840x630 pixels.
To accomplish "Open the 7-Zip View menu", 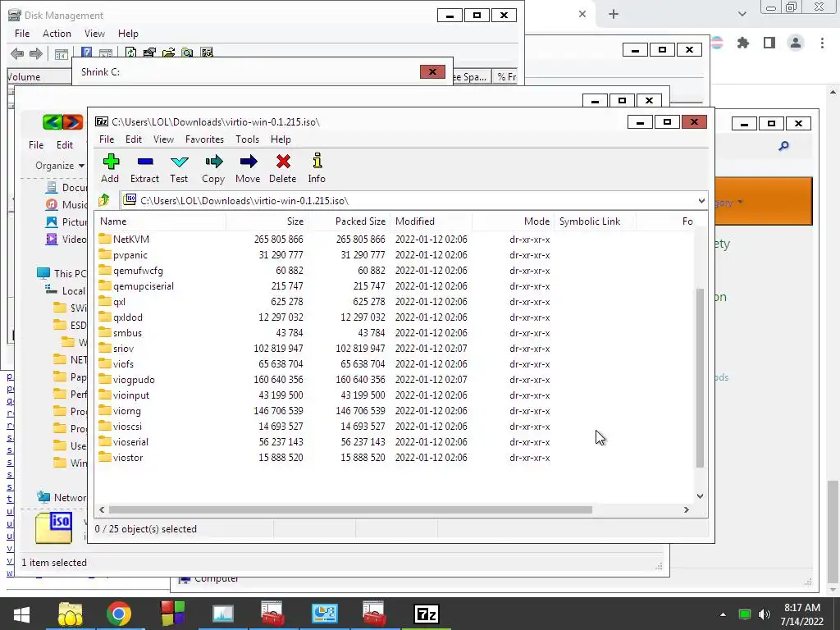I will [163, 139].
